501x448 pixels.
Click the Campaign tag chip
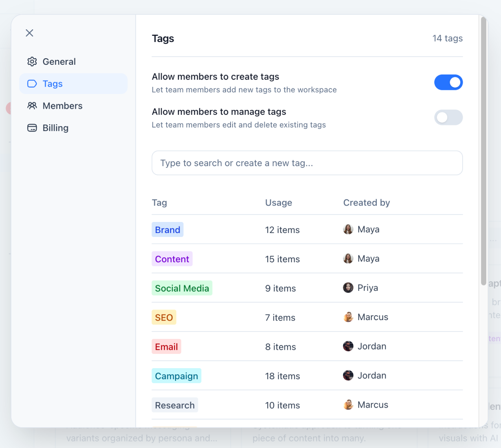(x=176, y=376)
